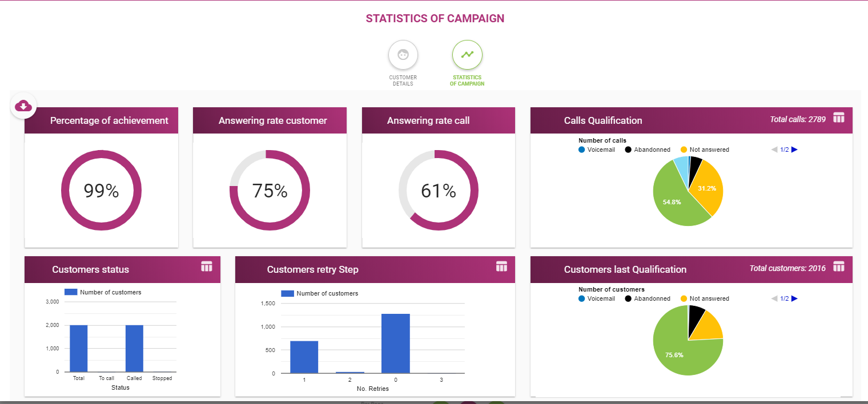Image resolution: width=868 pixels, height=404 pixels.
Task: Click Not answered legend dot in Customers last Qualification
Action: pos(684,298)
